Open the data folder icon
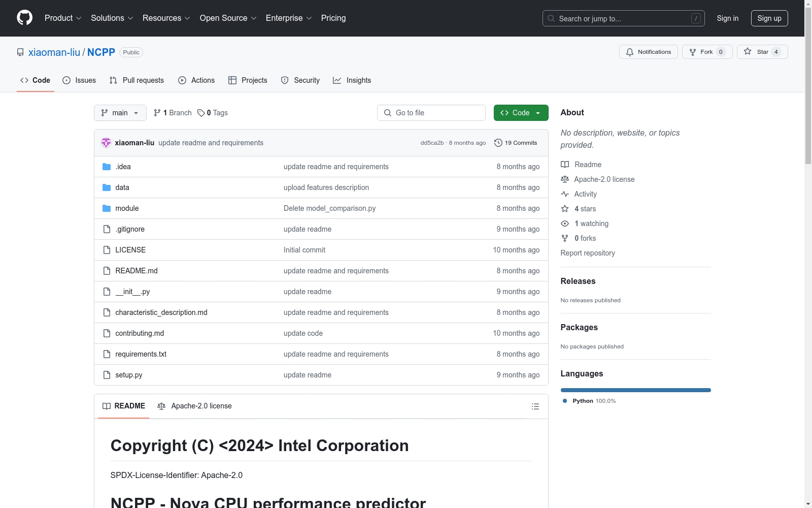The width and height of the screenshot is (812, 508). point(107,187)
